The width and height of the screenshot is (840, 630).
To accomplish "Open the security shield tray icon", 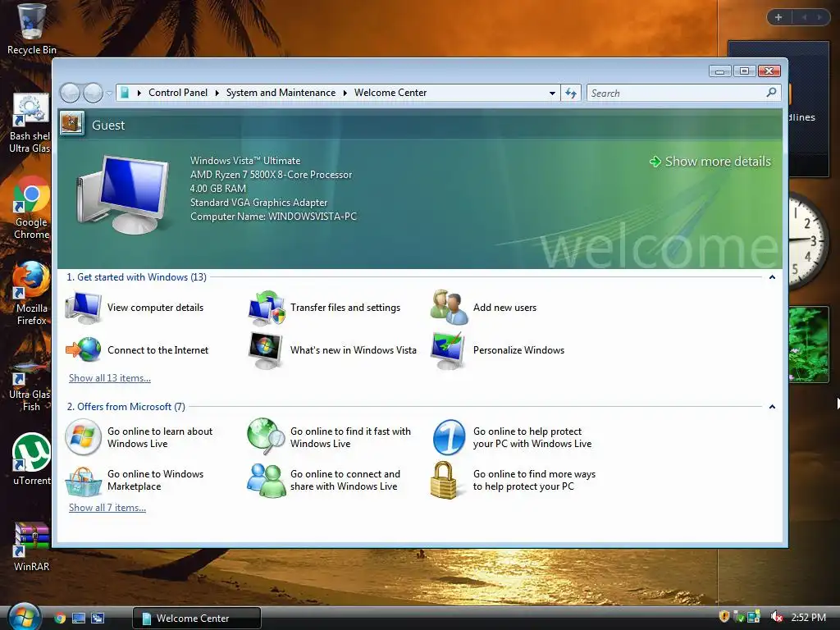I will pos(724,617).
